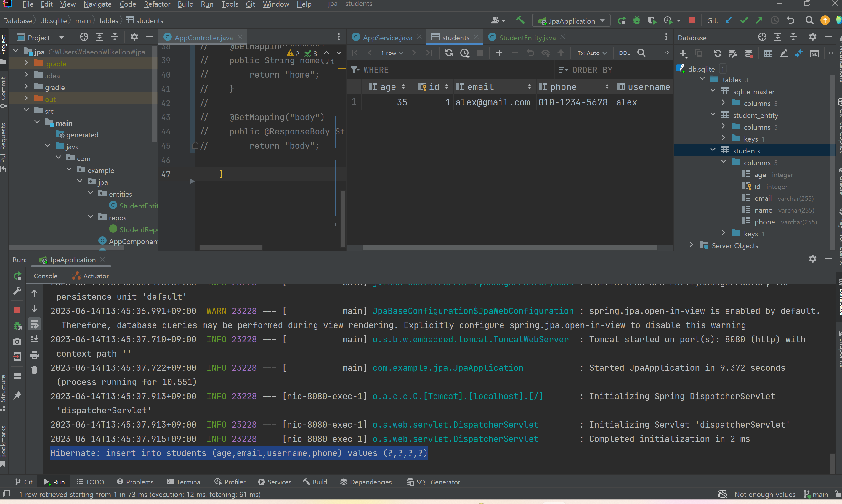Screen dimensions: 842x504
Task: Open the SQL Generator tool window
Action: 433,482
